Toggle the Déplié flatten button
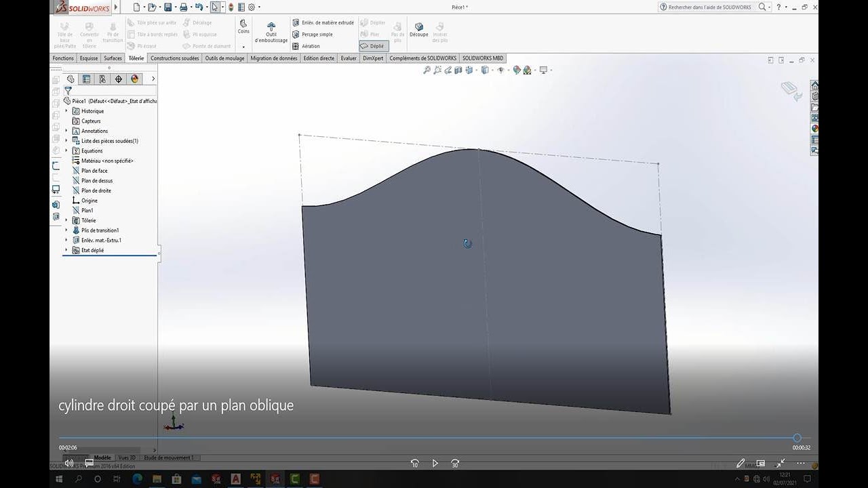The image size is (868, 488). point(373,46)
